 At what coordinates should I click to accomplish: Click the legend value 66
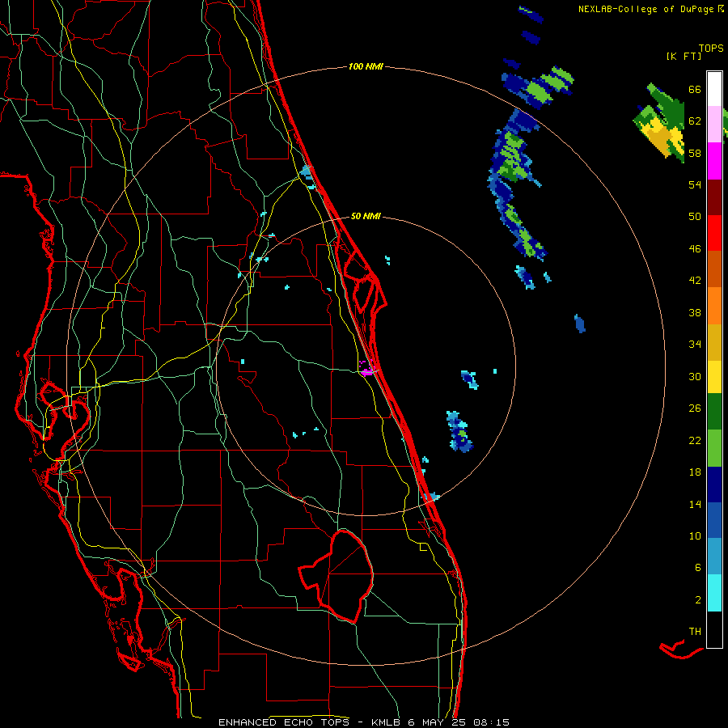[695, 89]
